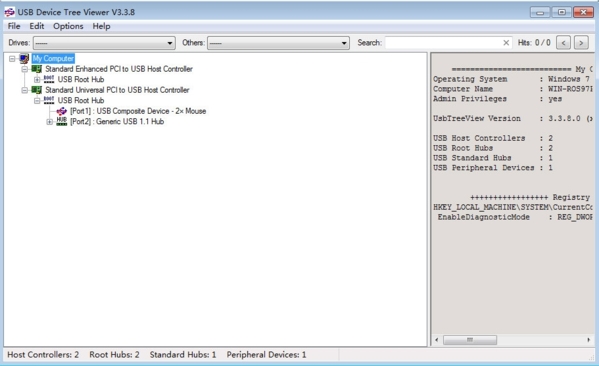
Task: Go to next search hit
Action: click(581, 43)
